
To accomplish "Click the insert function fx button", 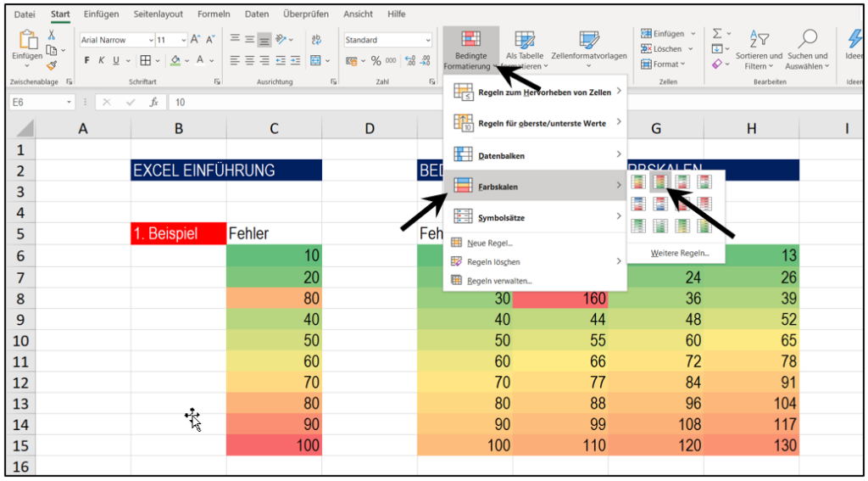I will pos(154,103).
